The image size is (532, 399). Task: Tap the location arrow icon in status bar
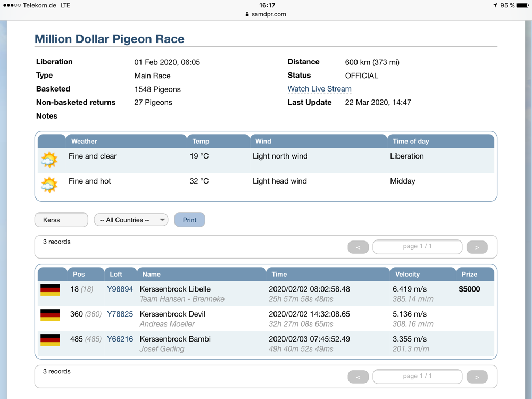tap(495, 5)
